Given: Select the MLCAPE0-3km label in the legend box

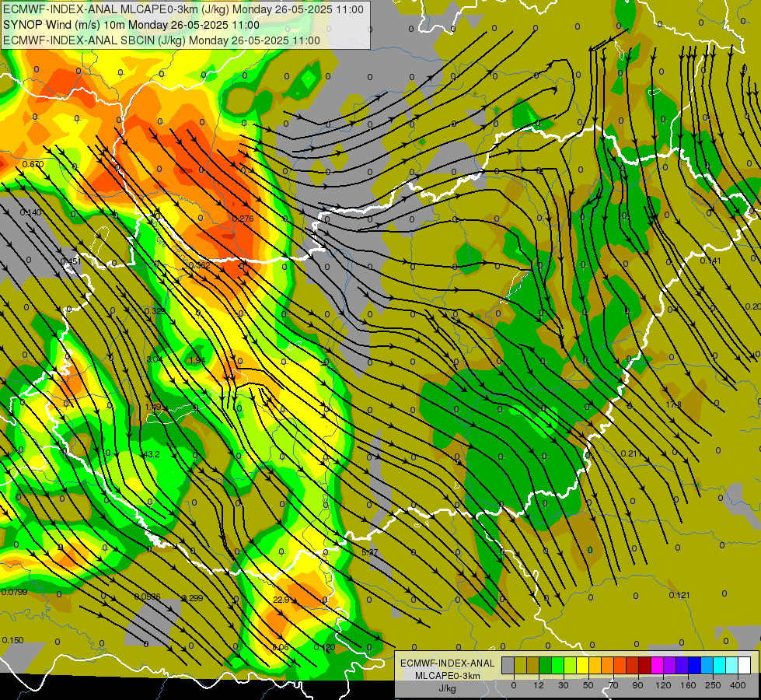Looking at the screenshot, I should 447,676.
